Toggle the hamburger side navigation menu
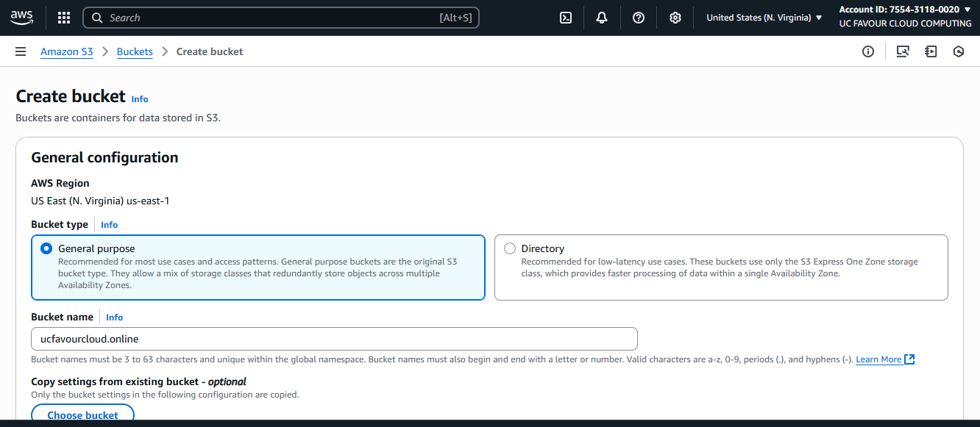Image resolution: width=980 pixels, height=427 pixels. (21, 51)
